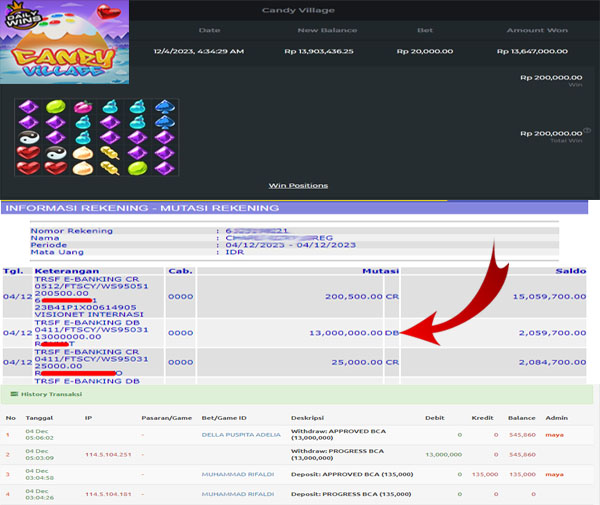Click the VISIONET INTERNASI description text
This screenshot has width=600, height=505.
click(x=89, y=314)
